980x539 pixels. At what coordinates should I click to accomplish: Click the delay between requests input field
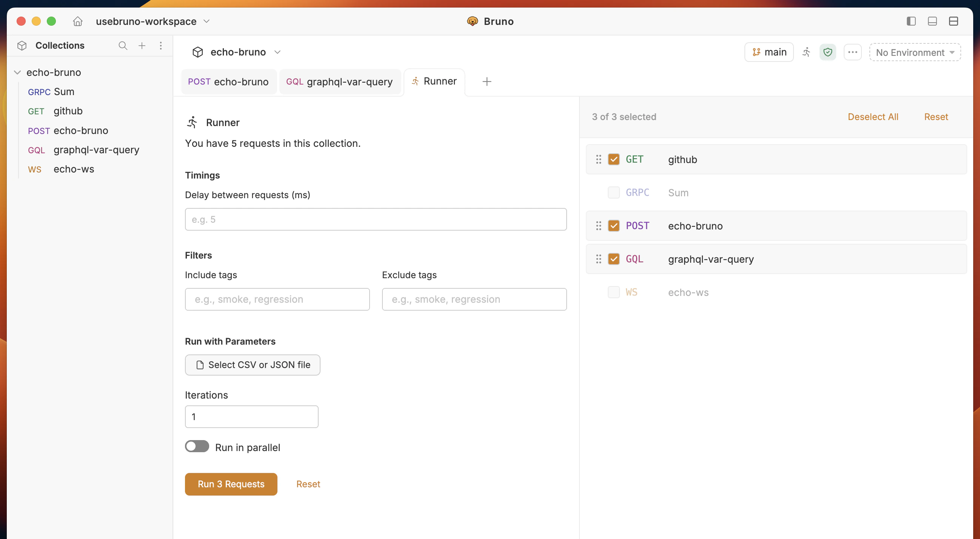376,219
